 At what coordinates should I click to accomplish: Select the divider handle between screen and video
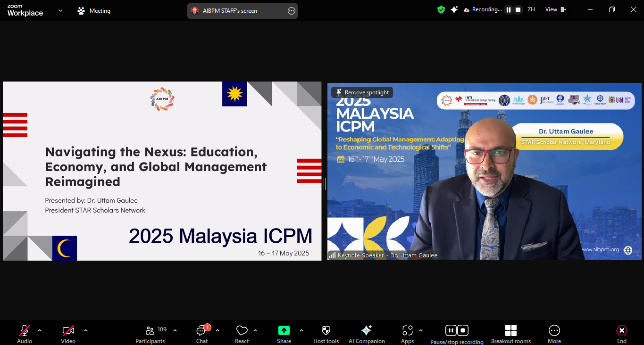(325, 184)
